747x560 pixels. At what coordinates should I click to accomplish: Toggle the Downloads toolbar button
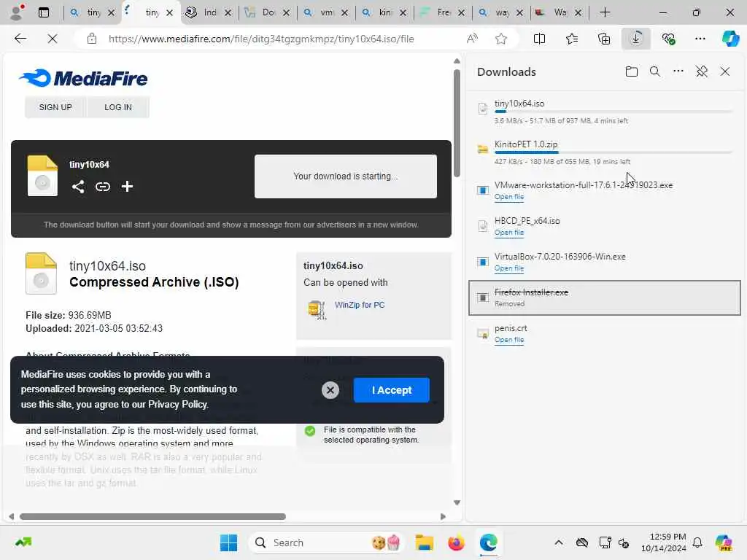pos(636,39)
